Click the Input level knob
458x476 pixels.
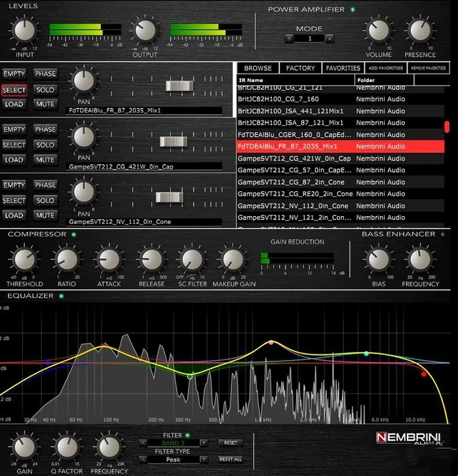pos(24,29)
